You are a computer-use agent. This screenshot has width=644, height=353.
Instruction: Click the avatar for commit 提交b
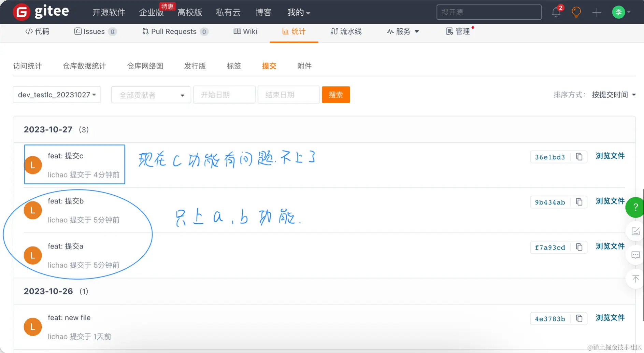tap(33, 210)
